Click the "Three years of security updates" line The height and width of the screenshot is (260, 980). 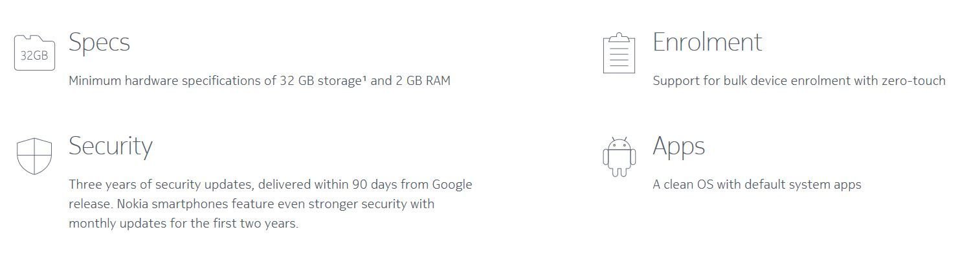[271, 184]
